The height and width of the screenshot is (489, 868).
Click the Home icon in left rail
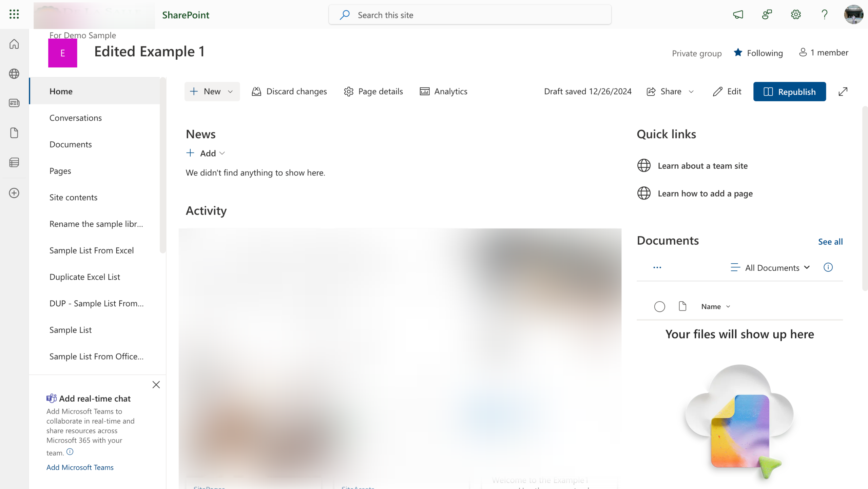[x=14, y=44]
